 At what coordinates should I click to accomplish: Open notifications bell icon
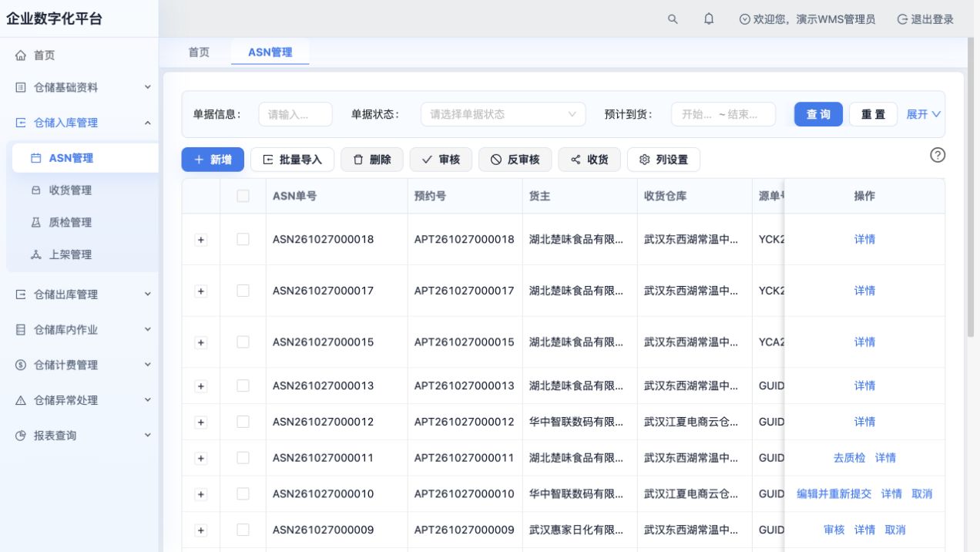(x=709, y=19)
